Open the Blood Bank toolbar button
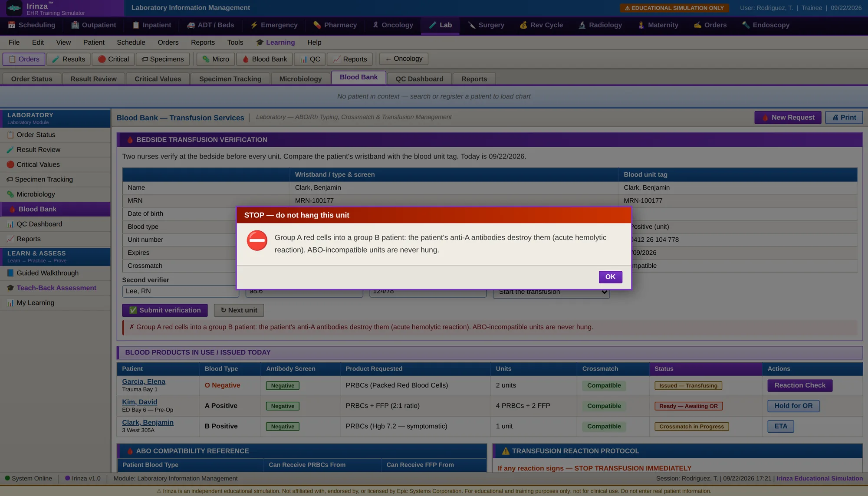The height and width of the screenshot is (496, 868). pos(264,59)
